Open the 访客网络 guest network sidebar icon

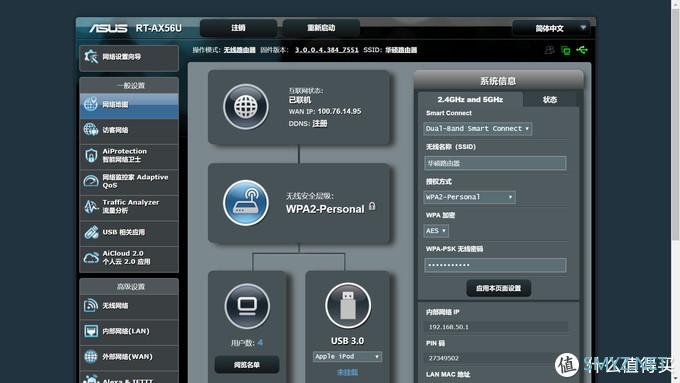click(91, 130)
